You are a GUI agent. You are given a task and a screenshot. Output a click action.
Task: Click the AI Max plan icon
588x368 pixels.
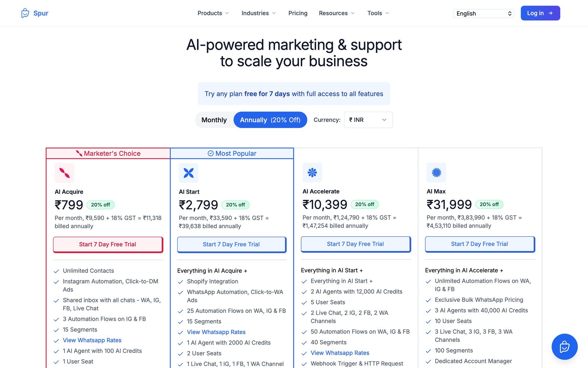click(436, 173)
